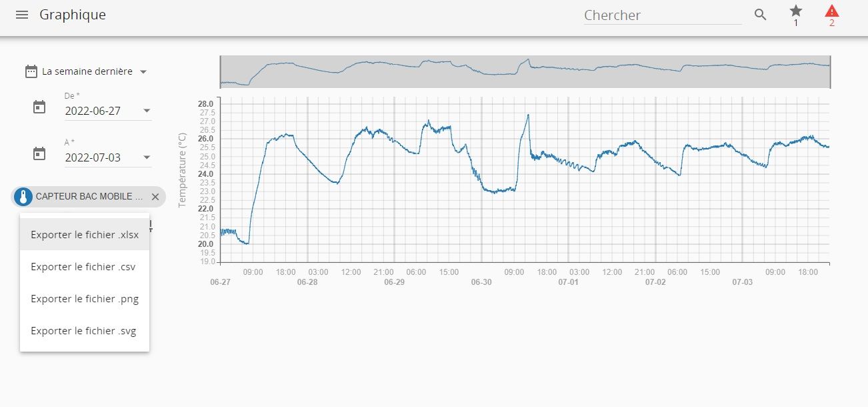868x407 pixels.
Task: Choose Exporter le fichier .csv
Action: coord(83,267)
